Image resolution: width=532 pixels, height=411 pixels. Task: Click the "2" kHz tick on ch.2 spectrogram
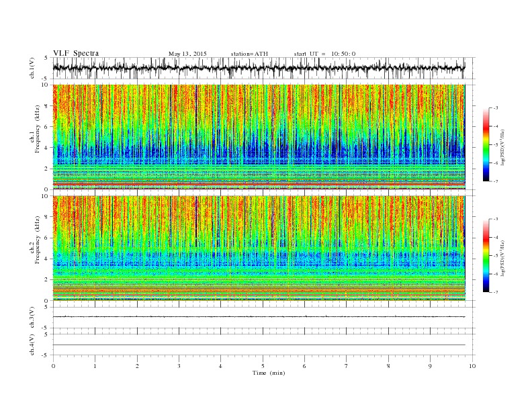pyautogui.click(x=46, y=280)
